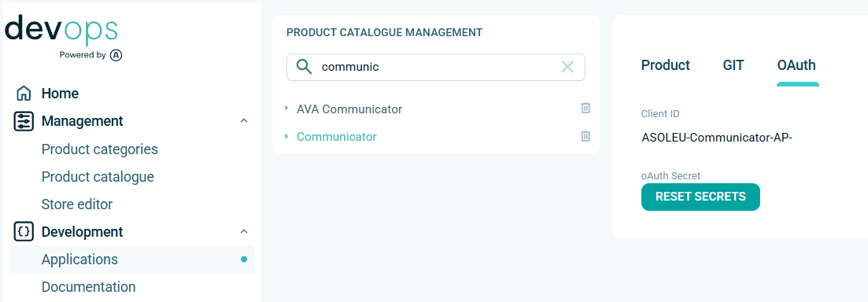Image resolution: width=868 pixels, height=302 pixels.
Task: Click the ASOLEU-Communicator-AP- client ID value
Action: [x=718, y=138]
